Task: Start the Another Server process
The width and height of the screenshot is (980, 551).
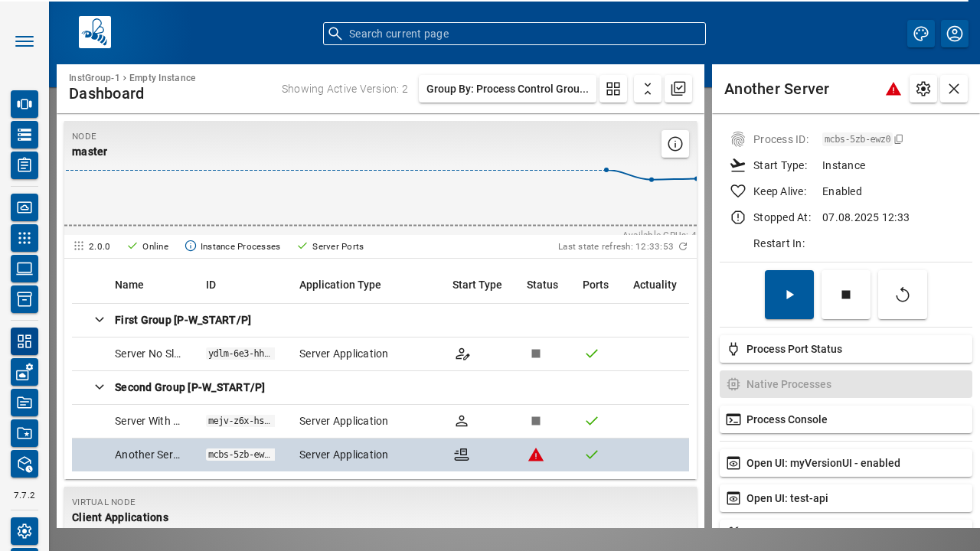Action: pos(789,295)
